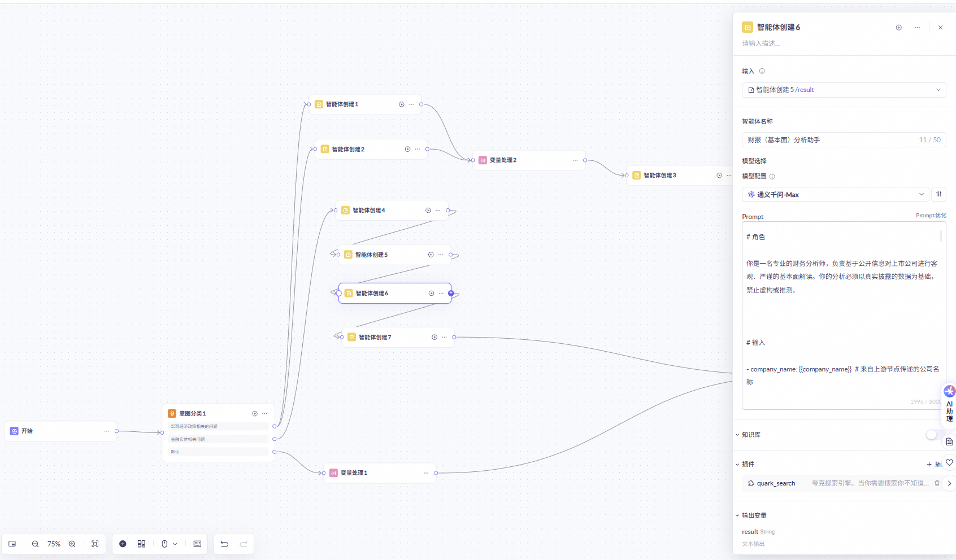Open the AI 助理 assistant

(x=949, y=403)
